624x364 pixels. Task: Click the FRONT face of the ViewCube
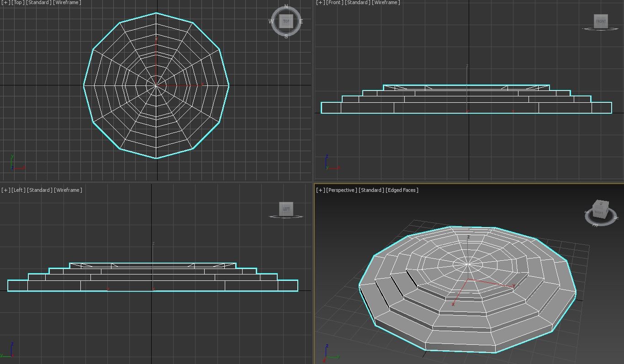[601, 21]
